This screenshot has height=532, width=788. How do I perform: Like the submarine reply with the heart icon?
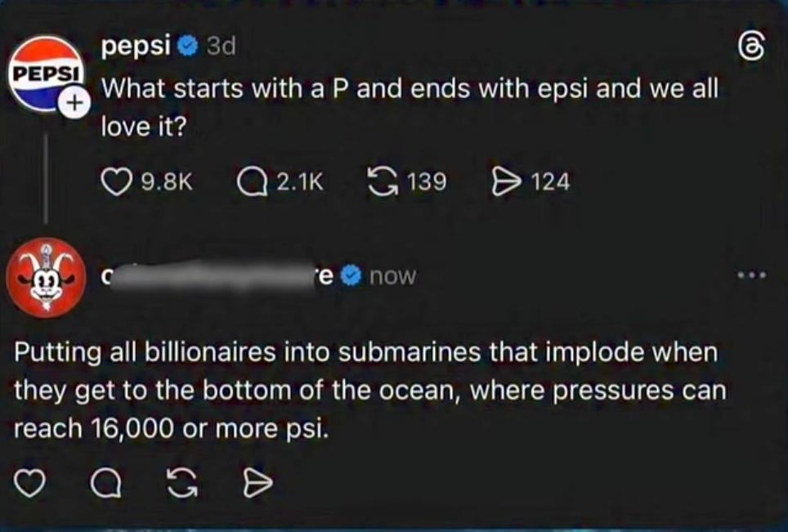coord(31,483)
